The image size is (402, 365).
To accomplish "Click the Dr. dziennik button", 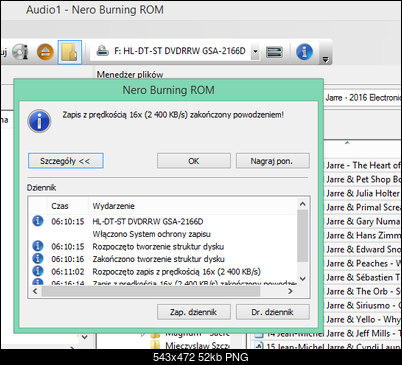I will pyautogui.click(x=272, y=312).
